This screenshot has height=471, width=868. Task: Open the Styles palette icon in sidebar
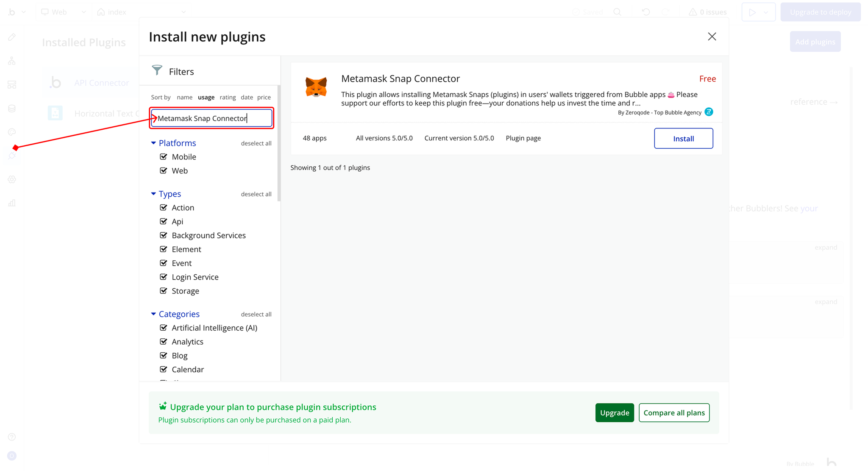[12, 132]
